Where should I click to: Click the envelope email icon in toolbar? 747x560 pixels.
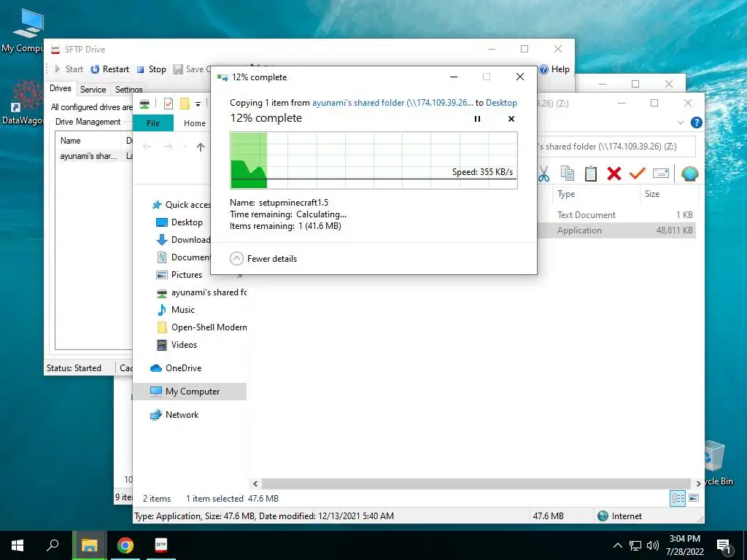tap(661, 174)
